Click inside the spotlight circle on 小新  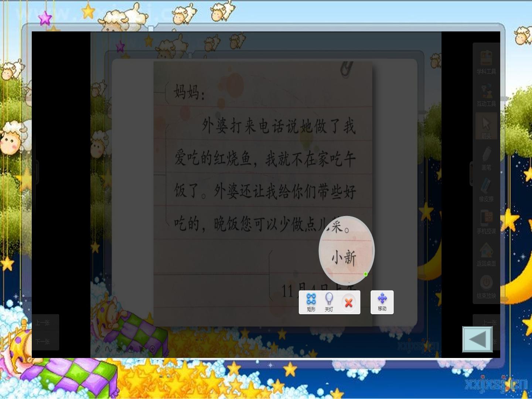(x=344, y=257)
